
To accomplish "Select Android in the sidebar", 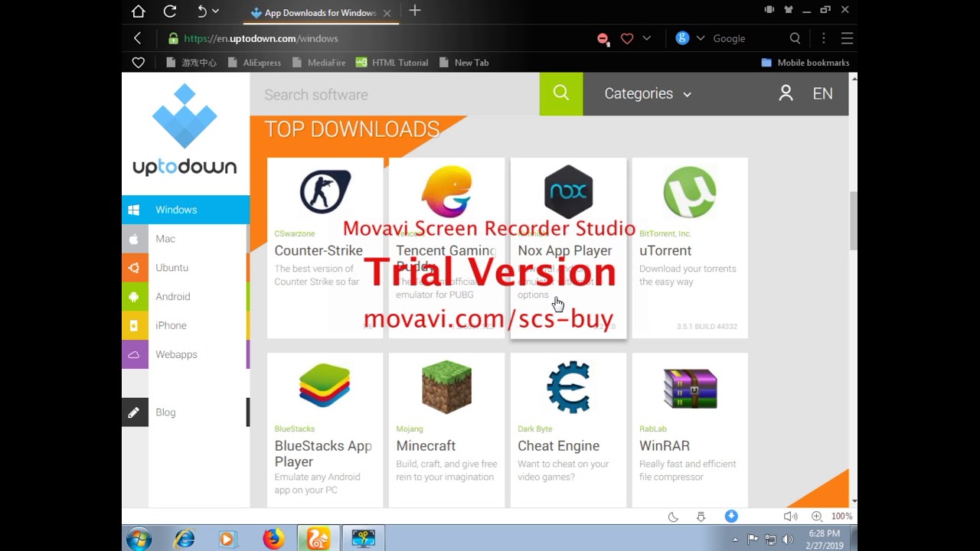I will point(185,297).
